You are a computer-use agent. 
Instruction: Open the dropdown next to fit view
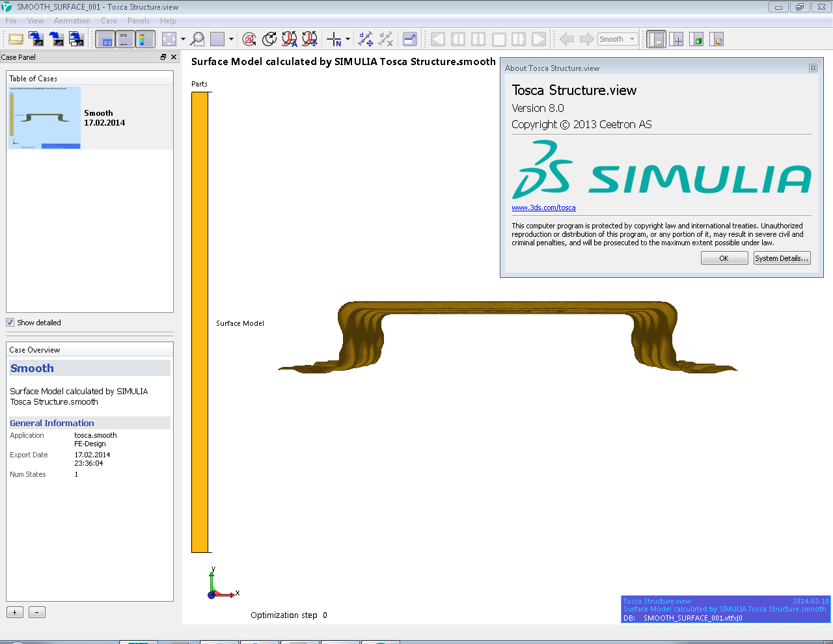pos(183,39)
